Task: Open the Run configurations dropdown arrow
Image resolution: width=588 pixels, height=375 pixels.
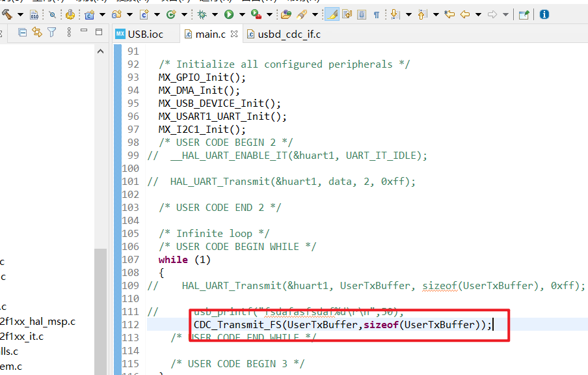Action: (242, 14)
